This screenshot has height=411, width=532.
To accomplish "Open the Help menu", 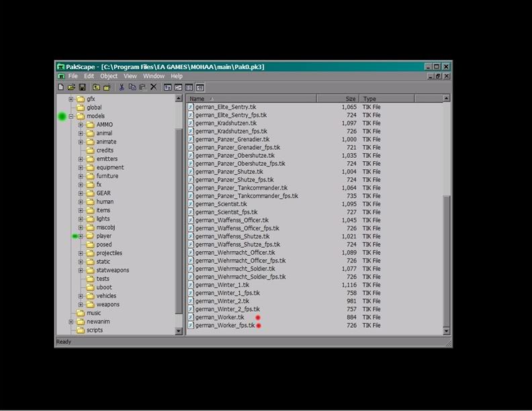I will (x=177, y=76).
